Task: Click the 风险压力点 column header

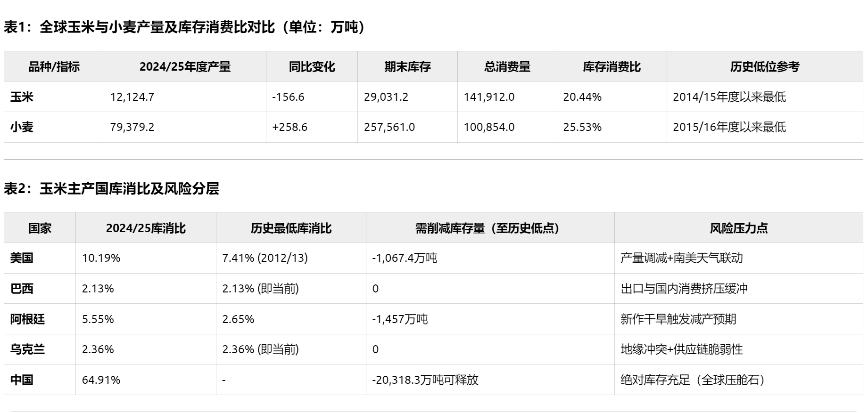Action: point(738,228)
